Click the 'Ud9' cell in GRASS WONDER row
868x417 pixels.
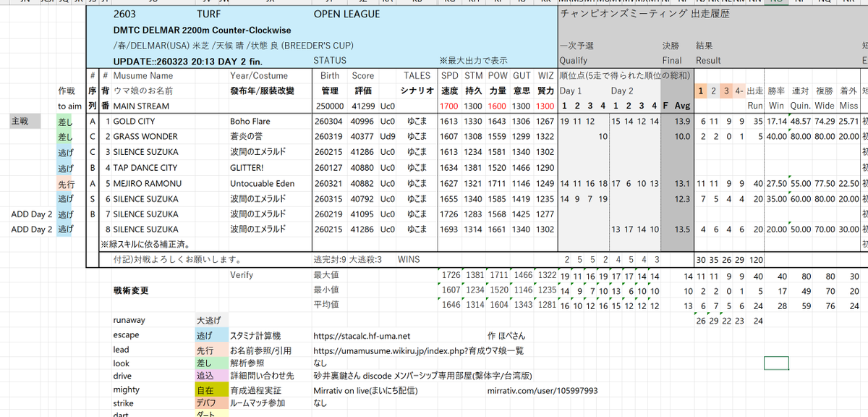[388, 137]
